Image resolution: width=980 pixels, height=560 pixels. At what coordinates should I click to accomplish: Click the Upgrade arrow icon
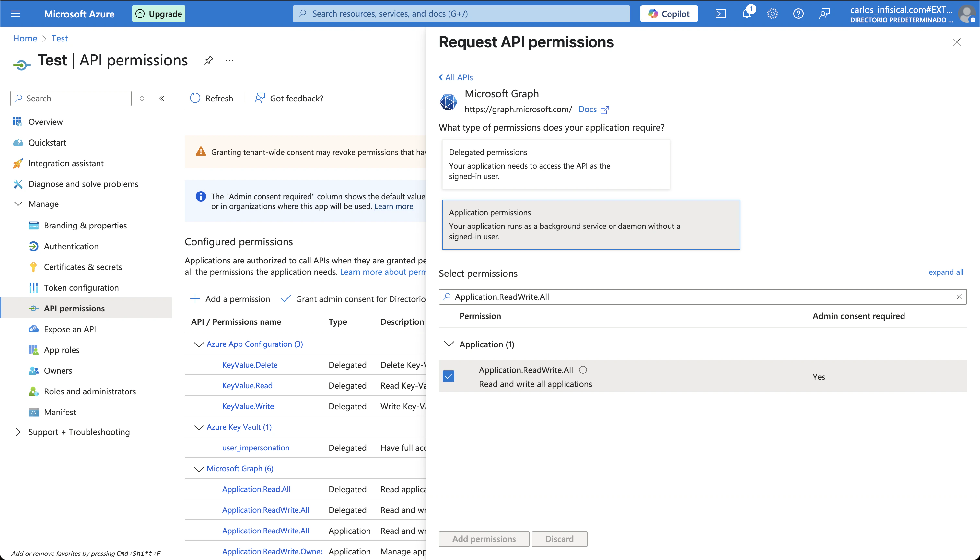pos(140,14)
